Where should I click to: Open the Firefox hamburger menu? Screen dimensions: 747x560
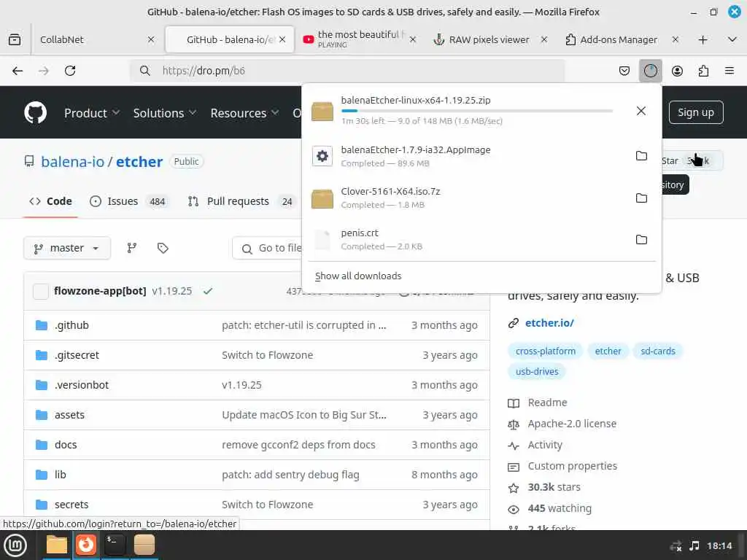point(729,71)
